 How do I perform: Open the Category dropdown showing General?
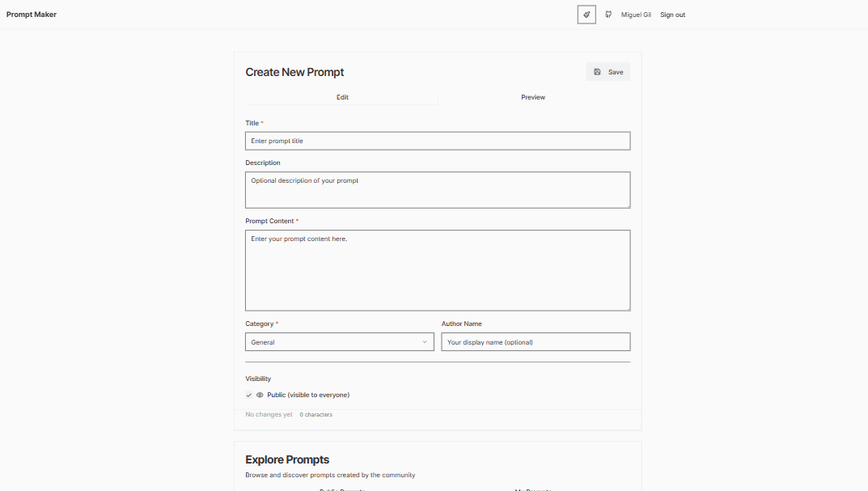click(x=339, y=341)
